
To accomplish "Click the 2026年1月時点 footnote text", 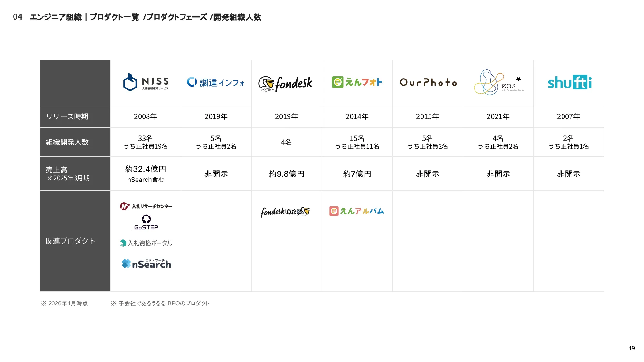I will pos(65,303).
